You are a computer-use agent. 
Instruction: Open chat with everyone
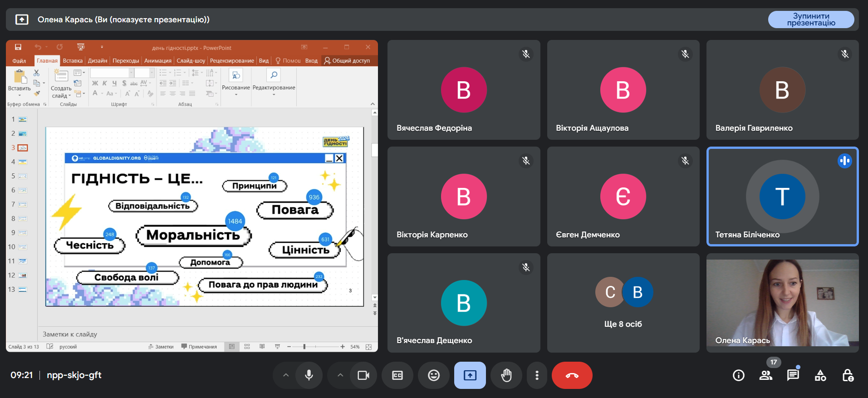click(x=793, y=375)
